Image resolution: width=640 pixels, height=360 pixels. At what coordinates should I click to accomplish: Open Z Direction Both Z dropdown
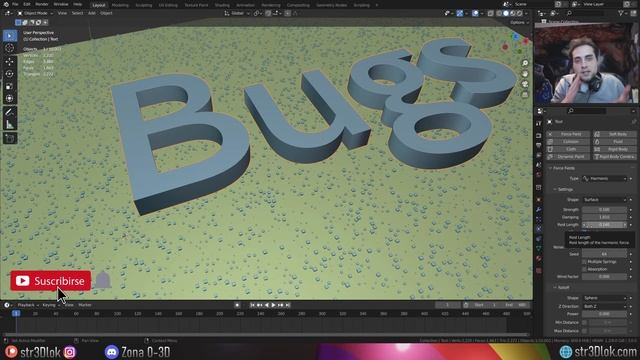tap(604, 306)
